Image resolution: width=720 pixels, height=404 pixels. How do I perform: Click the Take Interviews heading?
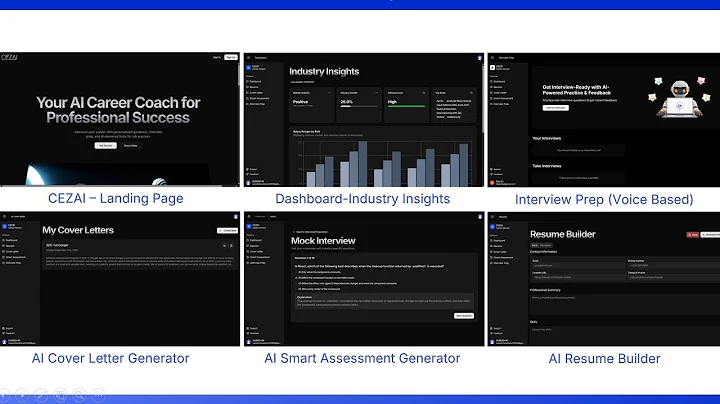(x=546, y=166)
